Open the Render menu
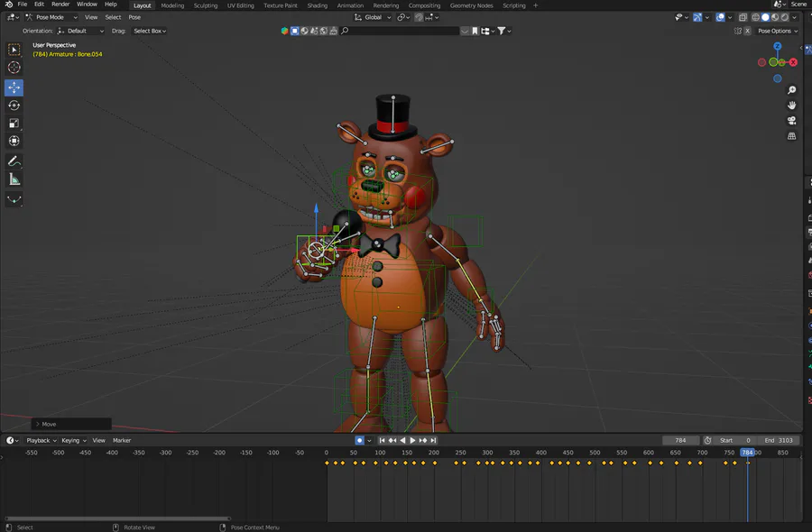The image size is (812, 532). [x=60, y=5]
